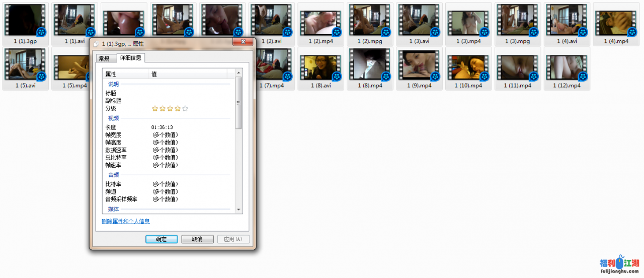Select the 1 (2).mpg file icon
The image size is (644, 278).
click(x=370, y=20)
